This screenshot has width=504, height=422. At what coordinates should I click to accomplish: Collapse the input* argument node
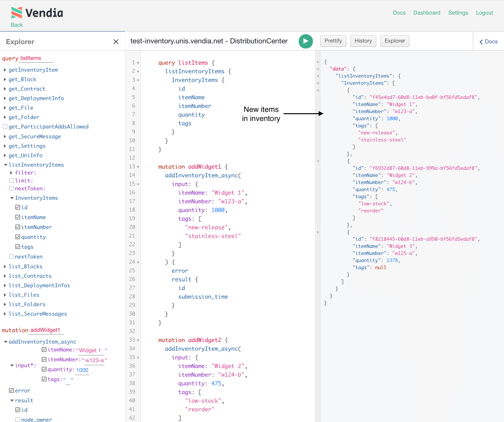tap(12, 365)
